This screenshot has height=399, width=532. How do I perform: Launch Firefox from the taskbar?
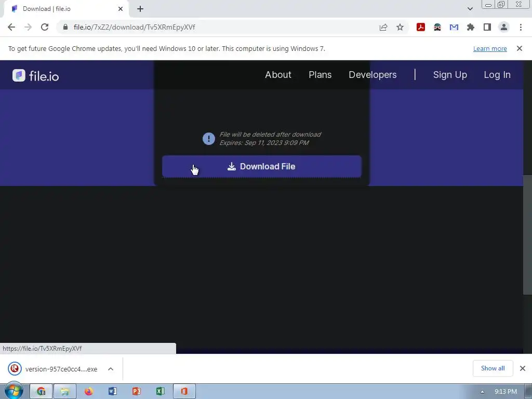pyautogui.click(x=89, y=392)
